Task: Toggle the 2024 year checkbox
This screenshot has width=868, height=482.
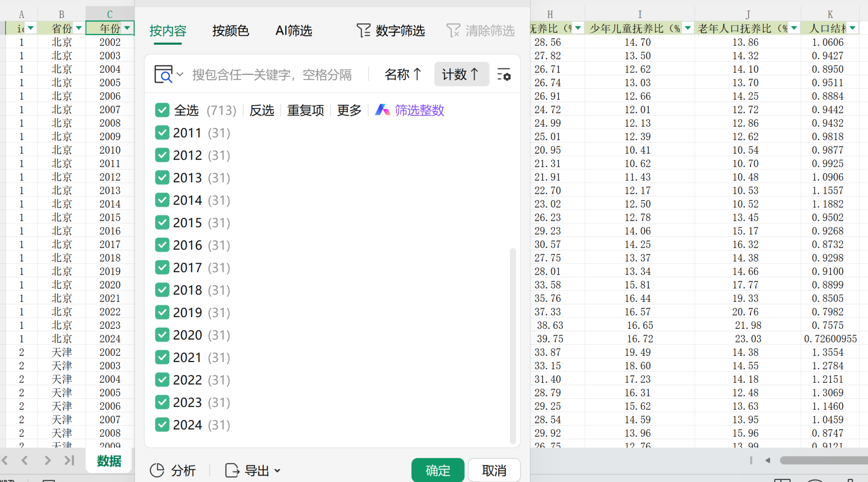Action: (162, 424)
